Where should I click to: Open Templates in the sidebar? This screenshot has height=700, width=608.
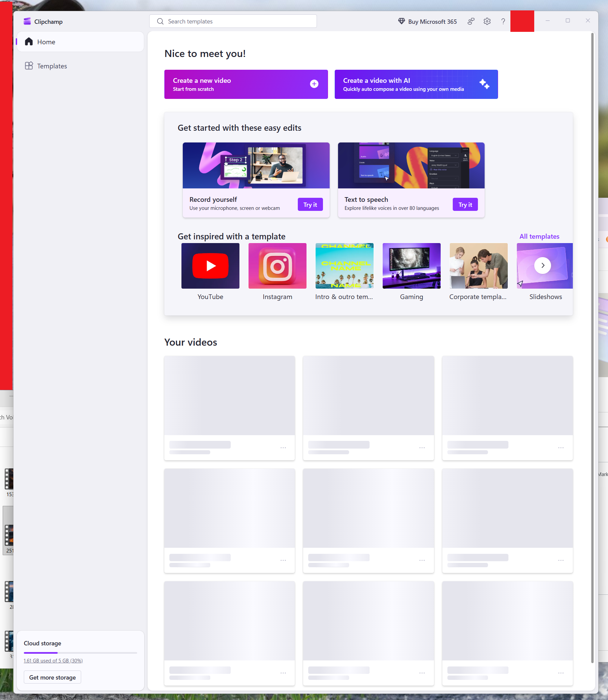[x=80, y=66]
